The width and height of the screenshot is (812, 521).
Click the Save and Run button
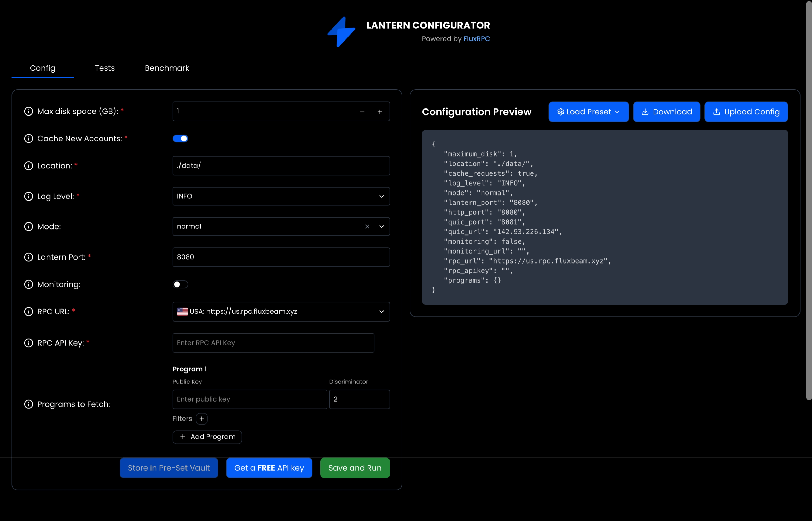point(355,468)
